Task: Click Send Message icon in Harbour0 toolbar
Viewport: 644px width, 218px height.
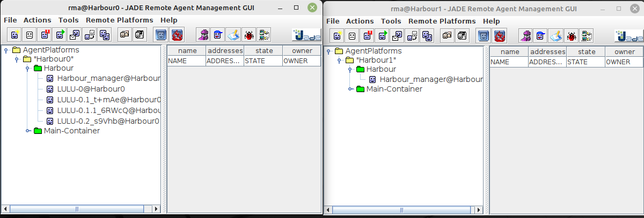Action: 75,35
